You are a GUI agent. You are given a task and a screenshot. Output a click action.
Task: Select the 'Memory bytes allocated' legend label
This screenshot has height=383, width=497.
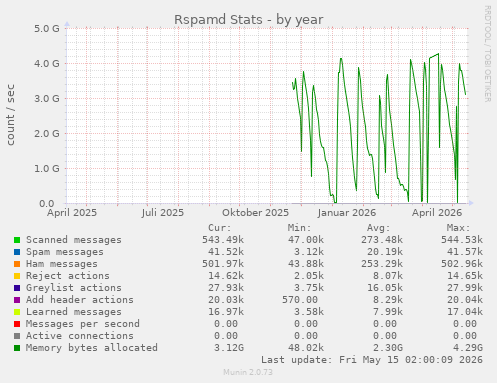pyautogui.click(x=92, y=348)
